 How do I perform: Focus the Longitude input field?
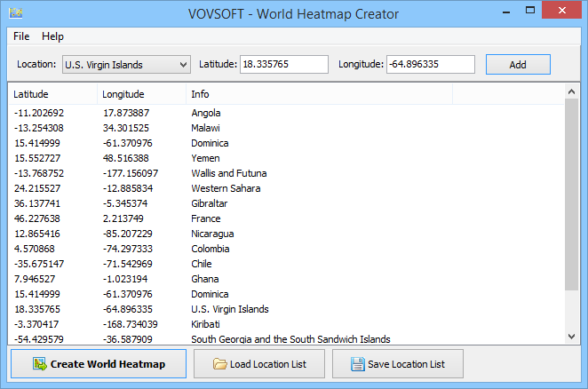tap(431, 64)
